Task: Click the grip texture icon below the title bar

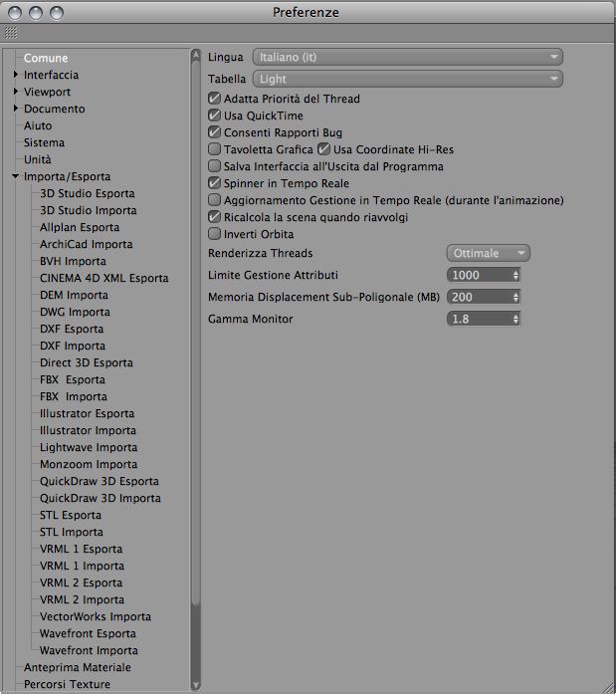Action: click(x=11, y=33)
